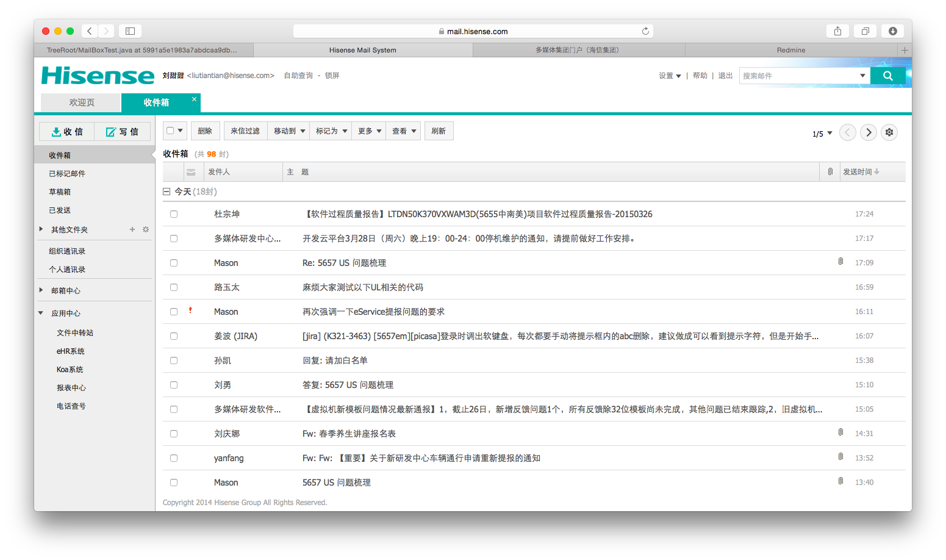Open the 设置 dropdown menu

670,76
